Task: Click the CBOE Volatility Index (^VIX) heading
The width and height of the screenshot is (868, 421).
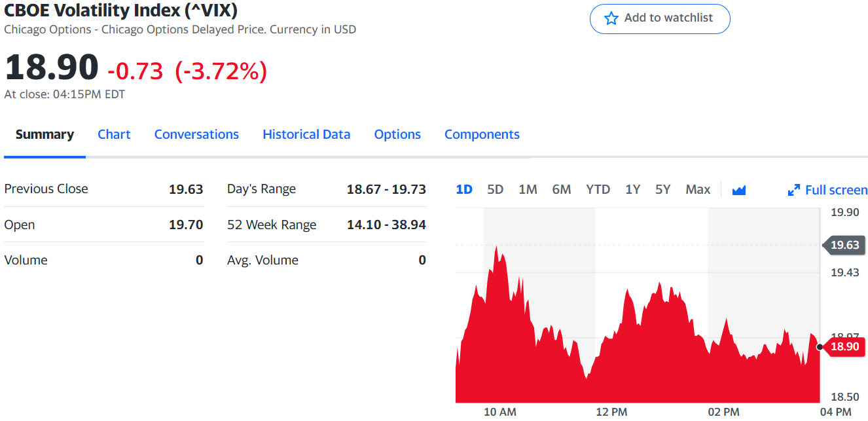Action: [x=120, y=10]
